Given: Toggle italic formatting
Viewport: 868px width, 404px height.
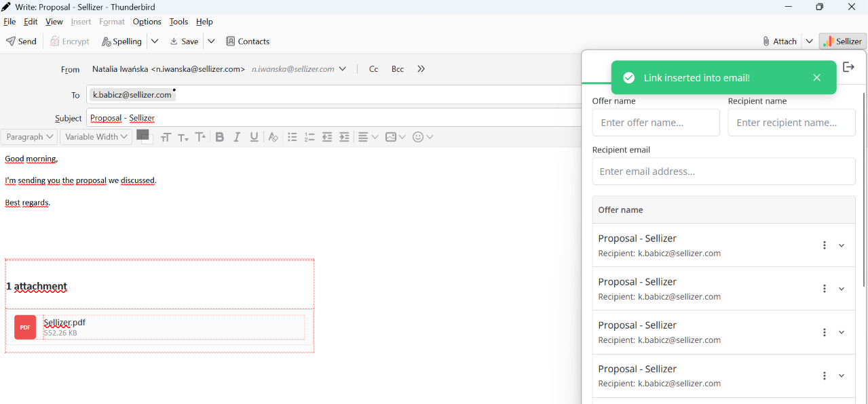Looking at the screenshot, I should point(237,137).
